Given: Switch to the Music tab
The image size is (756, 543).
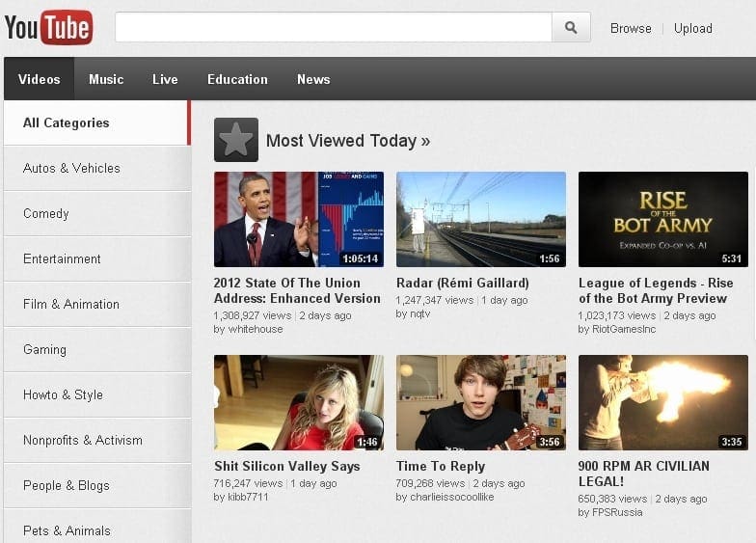Looking at the screenshot, I should point(106,79).
